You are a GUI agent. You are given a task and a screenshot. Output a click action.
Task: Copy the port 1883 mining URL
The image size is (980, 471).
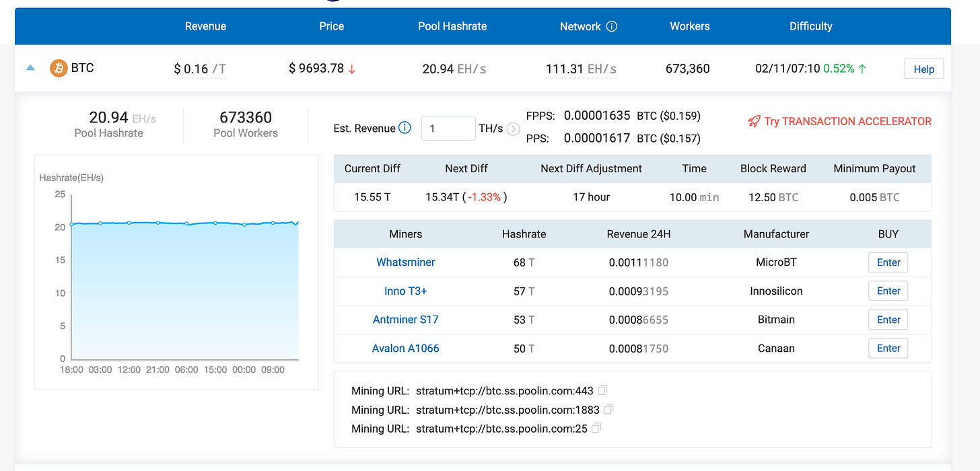pos(608,409)
